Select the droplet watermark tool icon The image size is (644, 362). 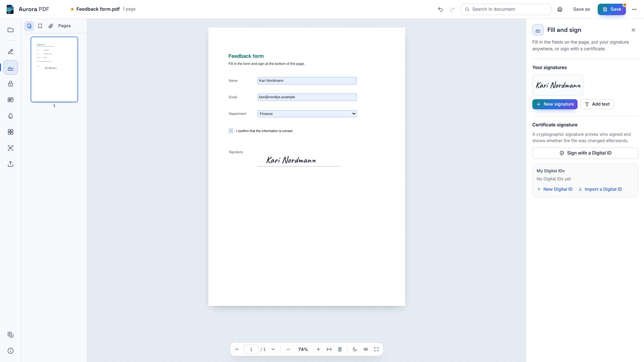click(11, 116)
